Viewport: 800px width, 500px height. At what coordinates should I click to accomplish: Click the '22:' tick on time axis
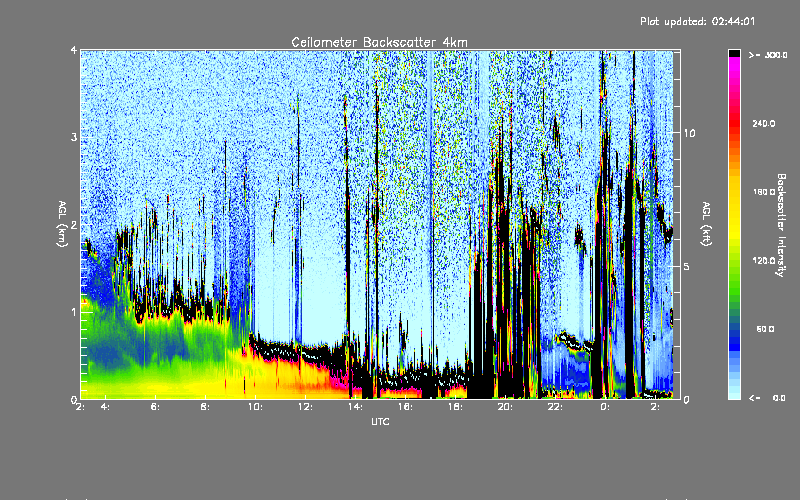click(555, 407)
